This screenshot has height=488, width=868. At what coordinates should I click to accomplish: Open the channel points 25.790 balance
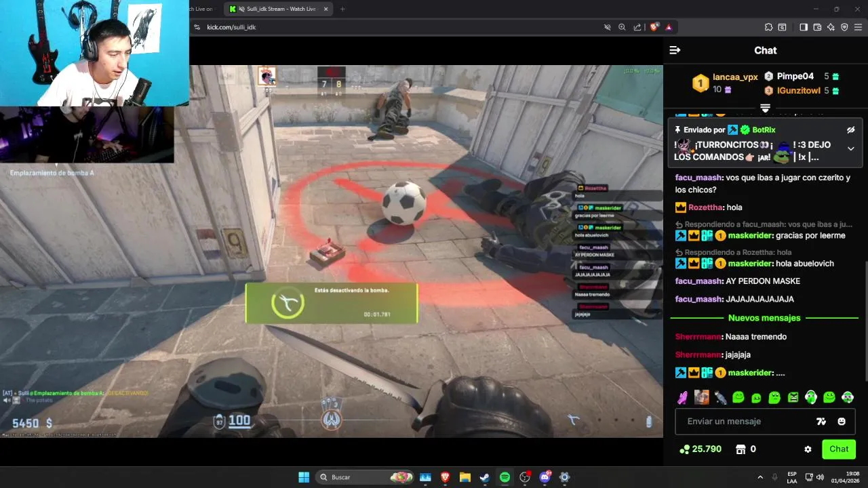pyautogui.click(x=701, y=449)
